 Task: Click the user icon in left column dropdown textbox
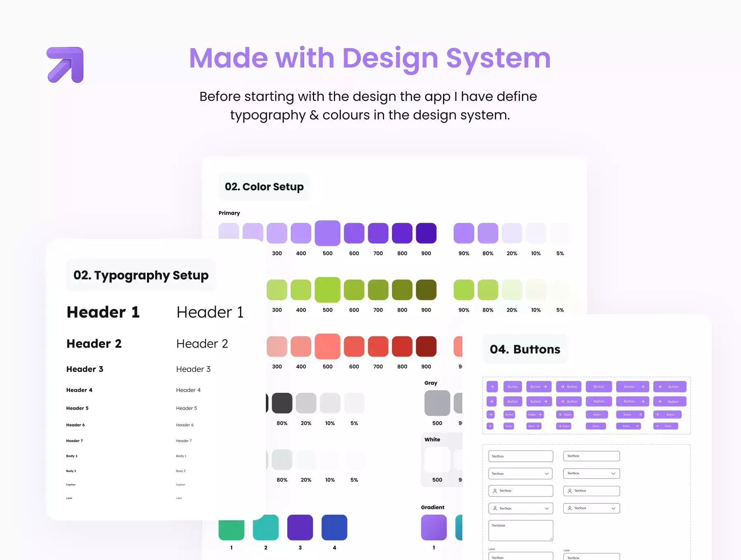(x=495, y=509)
